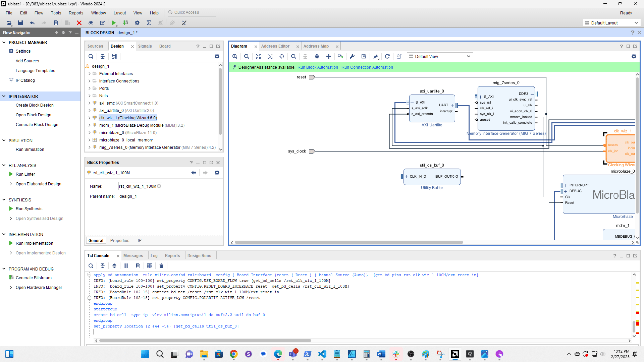Image resolution: width=644 pixels, height=362 pixels.
Task: Click the Run Connection Automation link
Action: pyautogui.click(x=367, y=67)
